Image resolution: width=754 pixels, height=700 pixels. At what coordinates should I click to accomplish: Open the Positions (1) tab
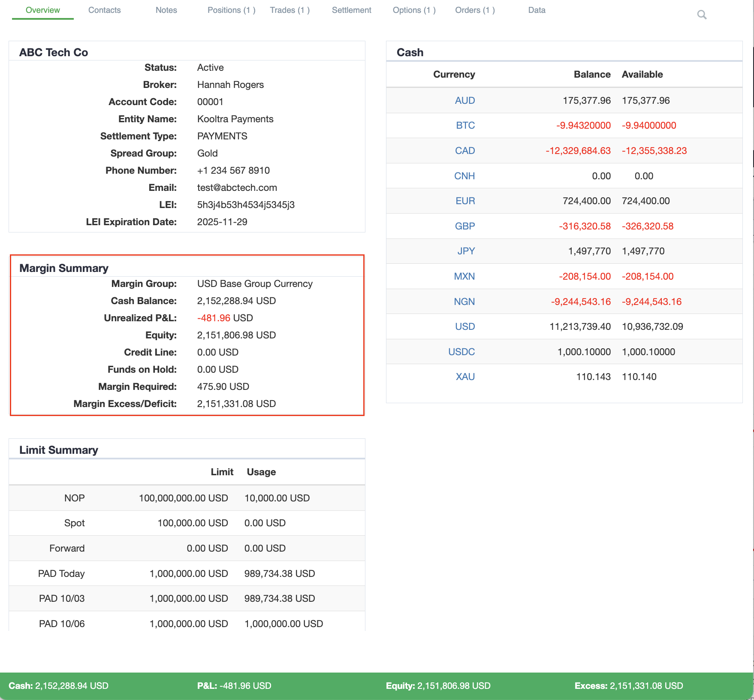click(231, 10)
